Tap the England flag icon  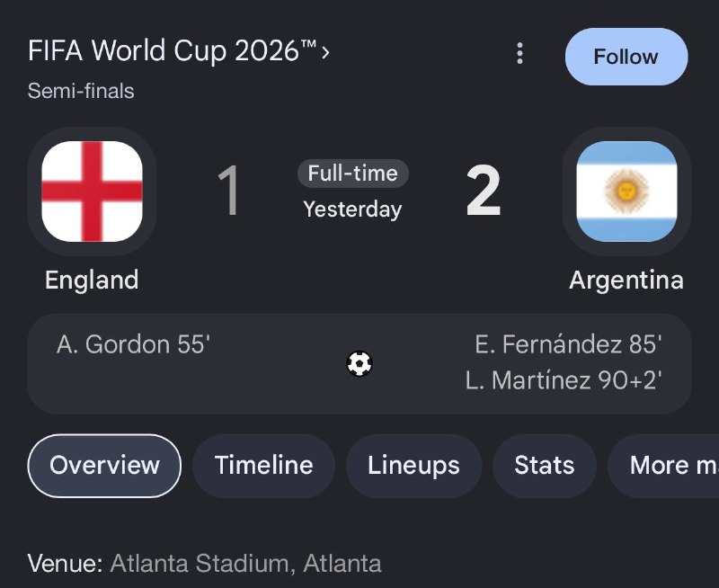point(93,192)
